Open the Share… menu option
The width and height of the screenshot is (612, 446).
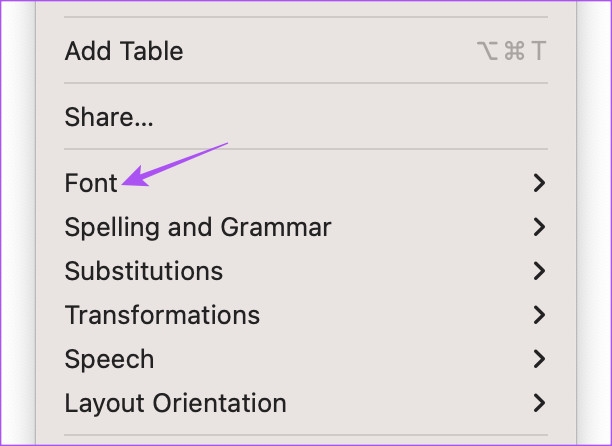coord(109,117)
